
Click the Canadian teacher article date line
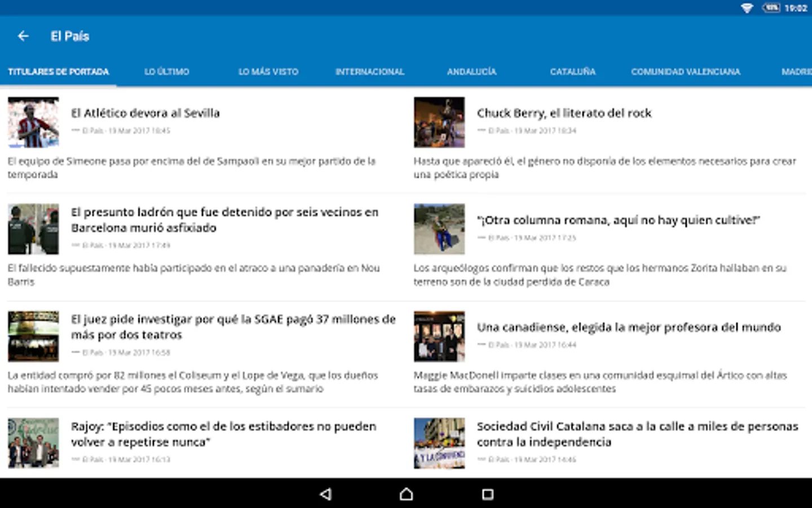[527, 345]
